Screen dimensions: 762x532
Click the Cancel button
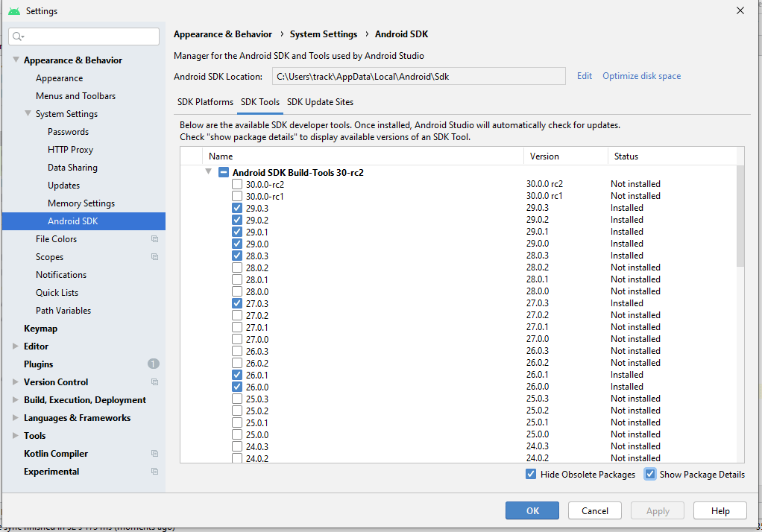click(x=595, y=510)
